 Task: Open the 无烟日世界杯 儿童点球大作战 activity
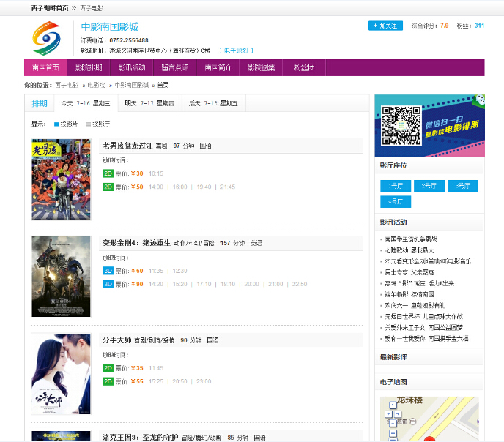pos(424,316)
